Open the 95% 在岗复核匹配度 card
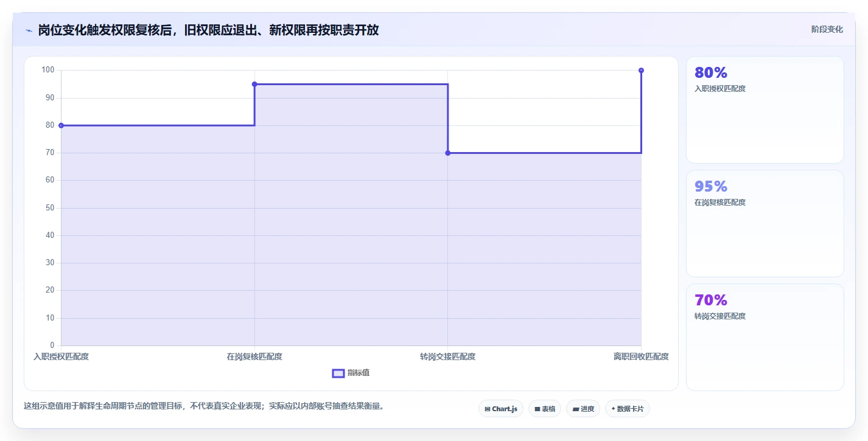Viewport: 868px width, 441px height. coord(765,224)
